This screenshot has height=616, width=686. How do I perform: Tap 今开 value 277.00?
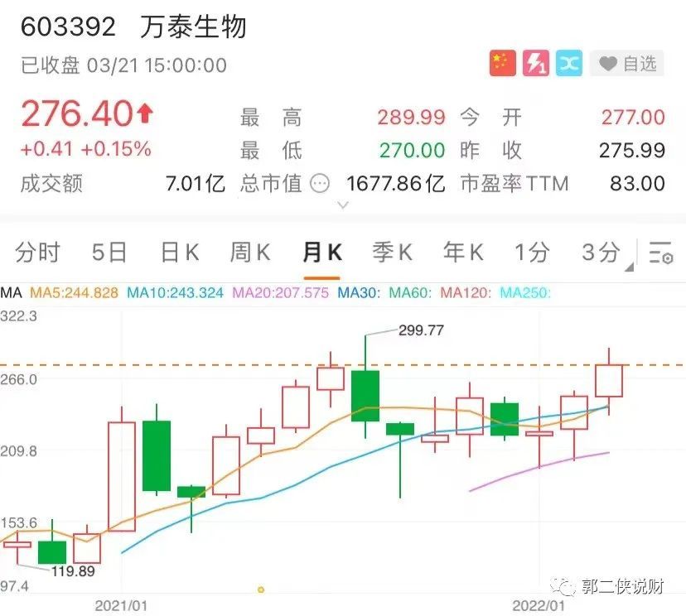coord(633,118)
